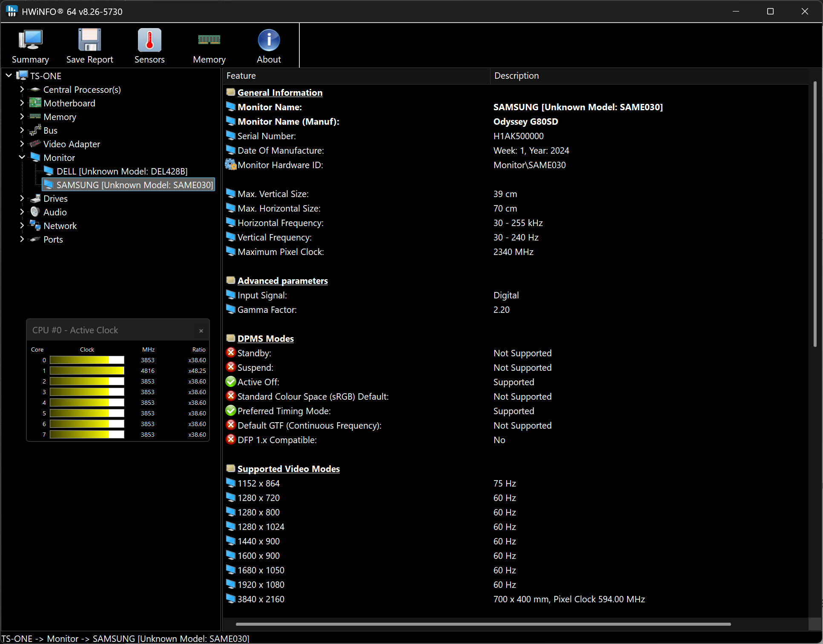The image size is (823, 644).
Task: Click the Monitor Hardware ID gear icon
Action: (x=231, y=165)
